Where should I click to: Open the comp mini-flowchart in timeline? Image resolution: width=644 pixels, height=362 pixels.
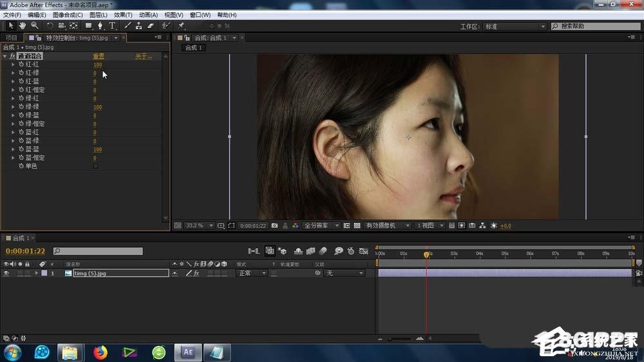(253, 251)
